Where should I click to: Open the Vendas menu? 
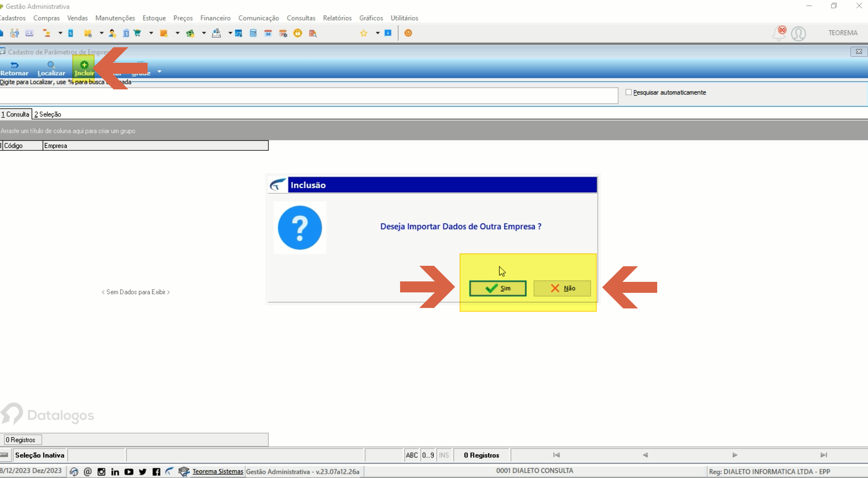pos(77,18)
